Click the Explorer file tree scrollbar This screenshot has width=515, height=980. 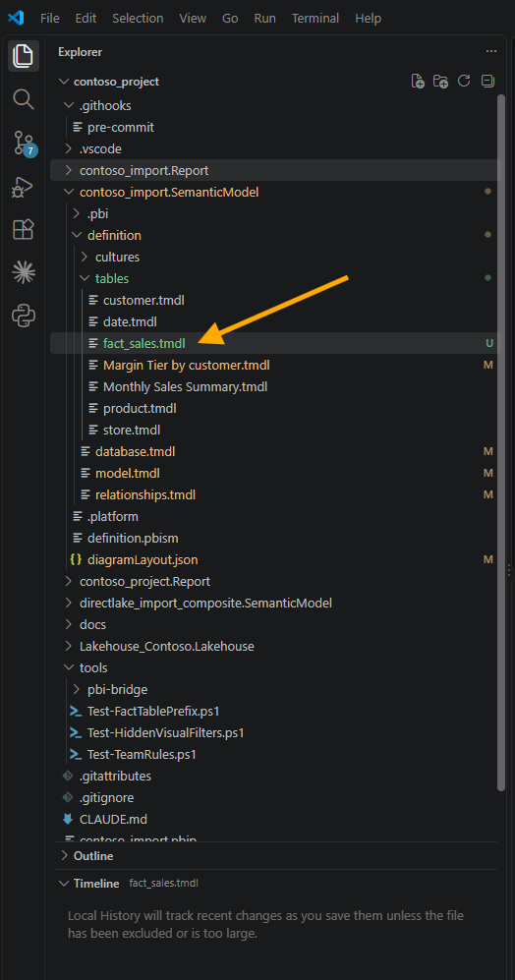[x=500, y=442]
